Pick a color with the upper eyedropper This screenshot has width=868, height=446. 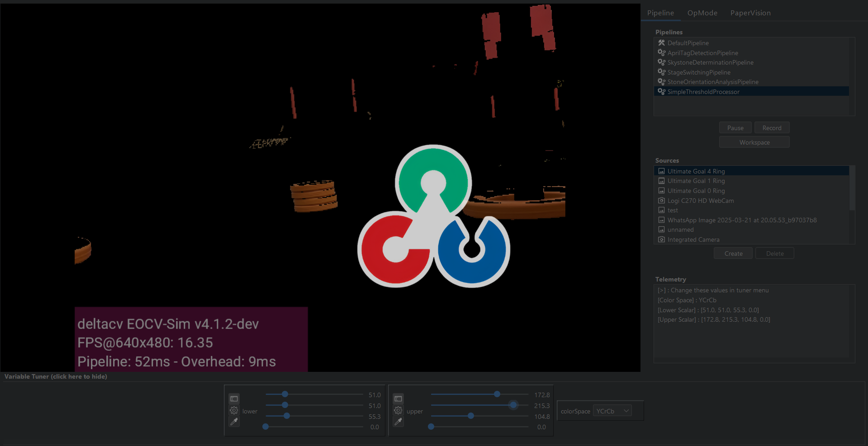pyautogui.click(x=398, y=422)
